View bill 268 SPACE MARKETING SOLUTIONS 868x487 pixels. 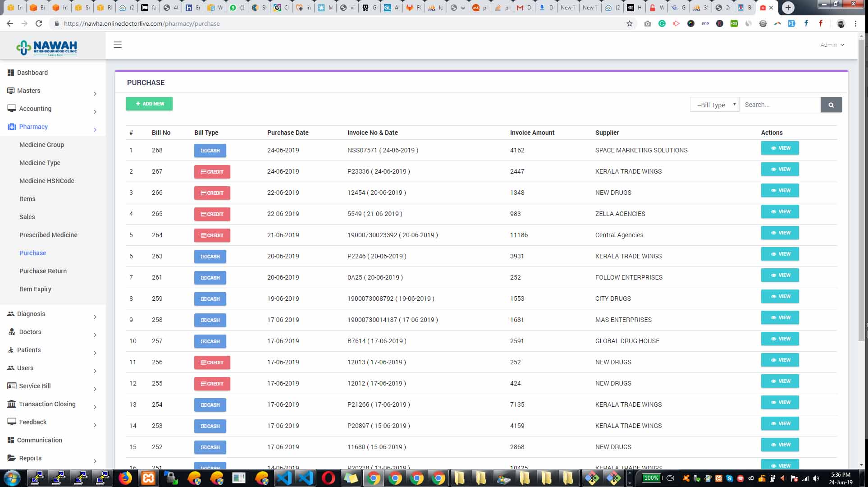(x=780, y=148)
